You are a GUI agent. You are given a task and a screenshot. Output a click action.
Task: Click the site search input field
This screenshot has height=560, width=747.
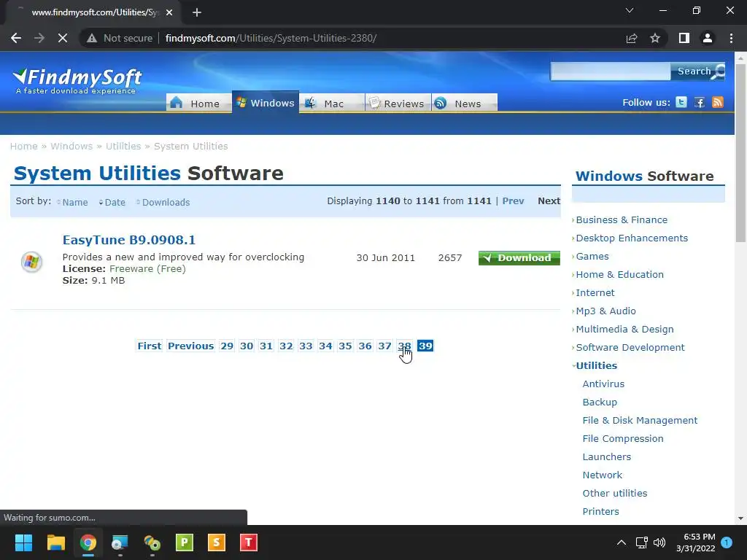(x=611, y=71)
